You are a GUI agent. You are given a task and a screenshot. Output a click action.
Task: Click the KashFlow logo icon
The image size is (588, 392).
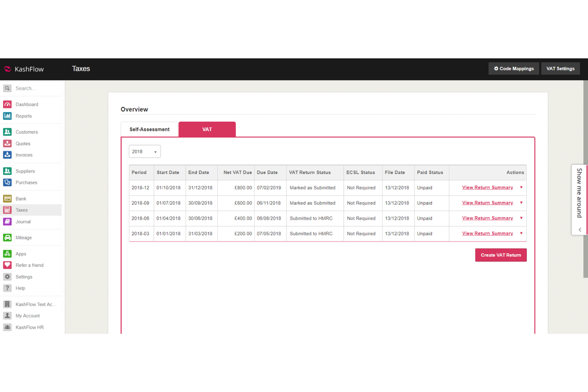coord(7,69)
